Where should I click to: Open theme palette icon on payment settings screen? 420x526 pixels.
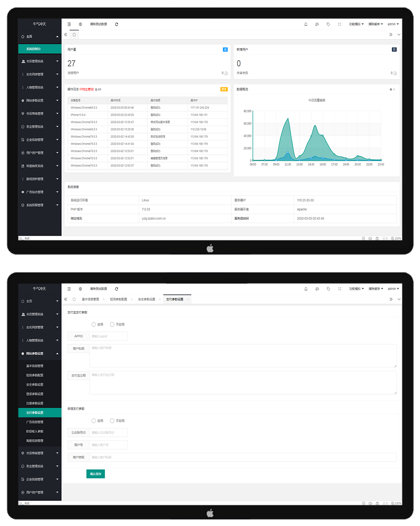pos(317,289)
